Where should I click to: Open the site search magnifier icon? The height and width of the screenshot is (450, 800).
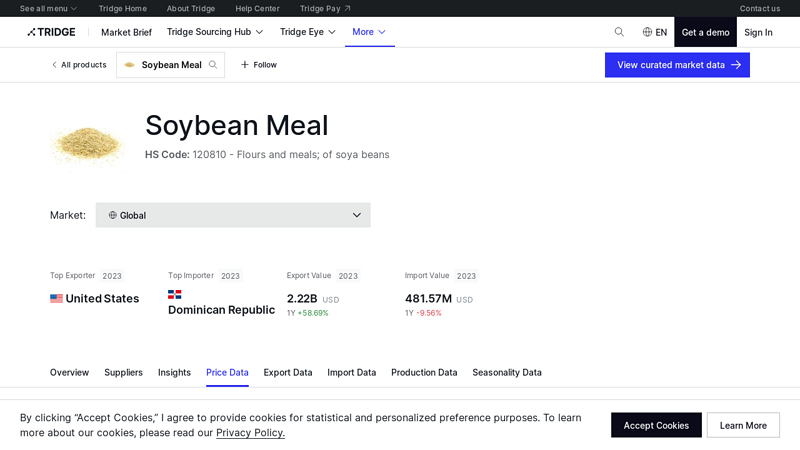click(619, 32)
